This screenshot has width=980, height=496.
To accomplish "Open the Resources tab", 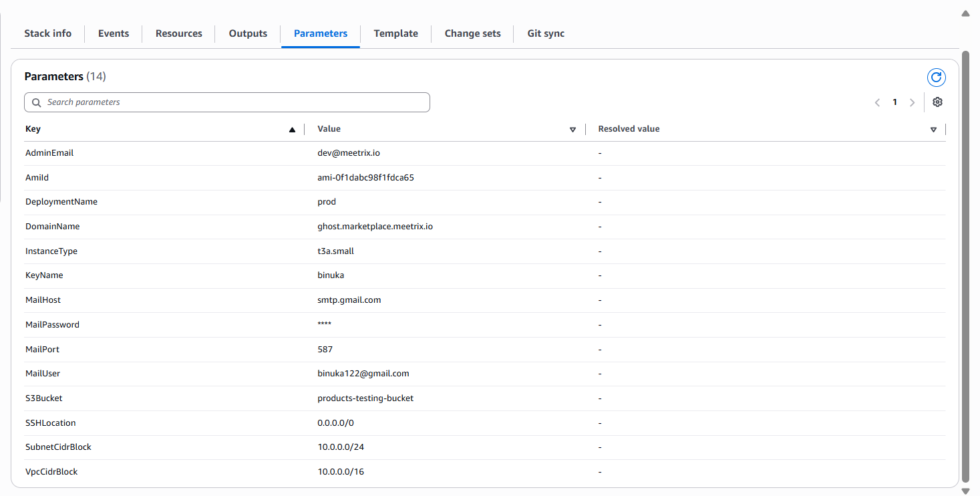I will (178, 33).
